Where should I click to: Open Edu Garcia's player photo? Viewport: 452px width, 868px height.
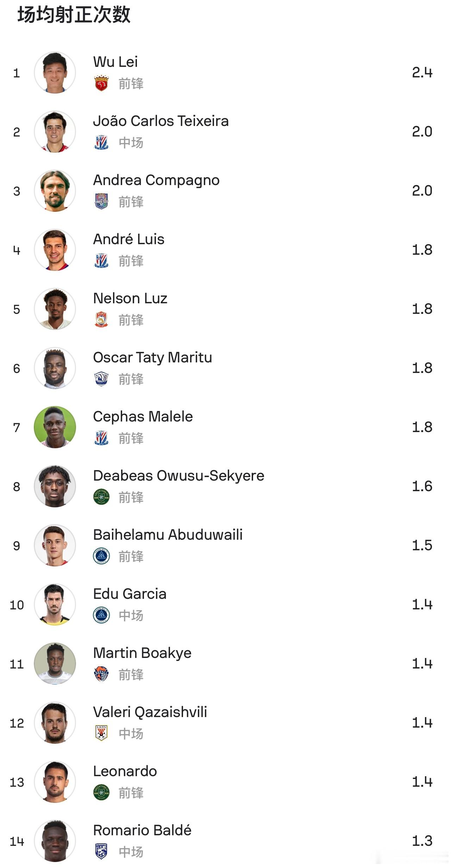tap(55, 604)
